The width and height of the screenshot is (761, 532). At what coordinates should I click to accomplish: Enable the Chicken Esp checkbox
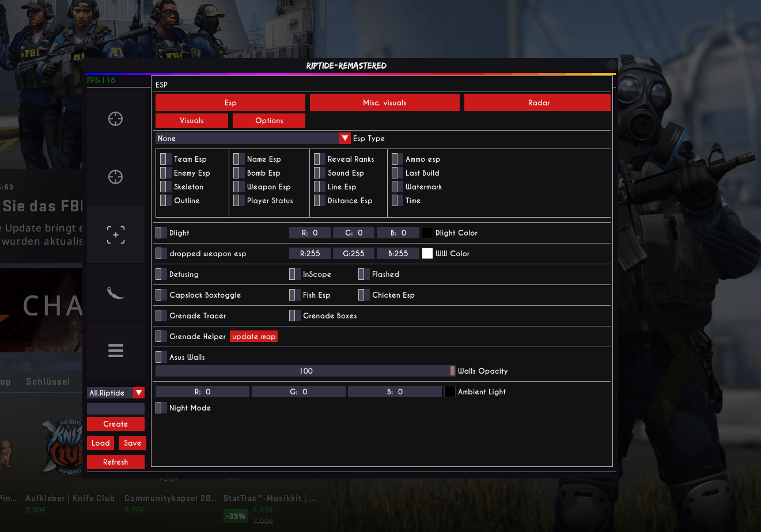pos(364,295)
